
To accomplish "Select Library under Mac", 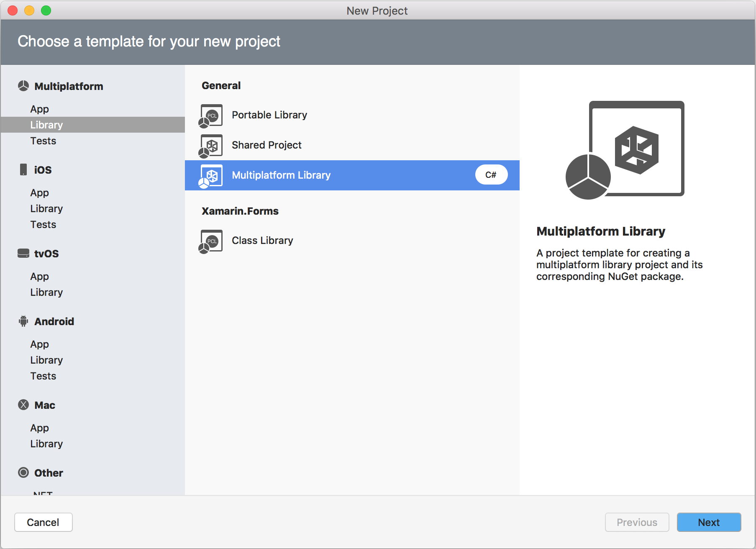I will coord(92,444).
